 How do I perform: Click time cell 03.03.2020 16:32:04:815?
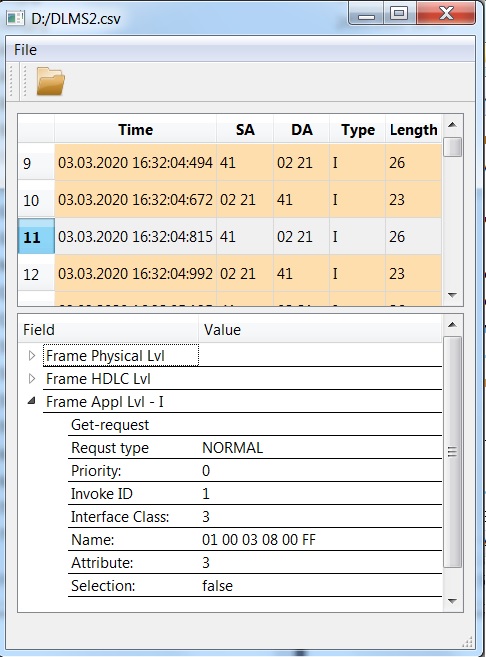point(135,237)
